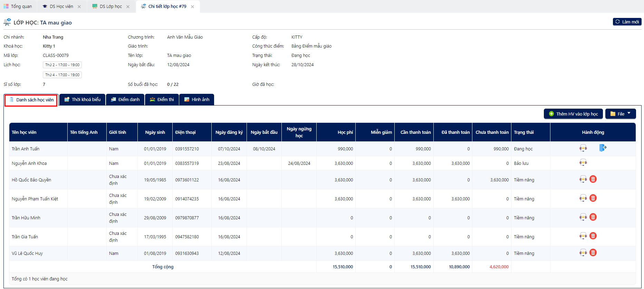This screenshot has width=644, height=289.
Task: Delete Hồ Quốc Bảo Quyên from the class
Action: [x=593, y=179]
